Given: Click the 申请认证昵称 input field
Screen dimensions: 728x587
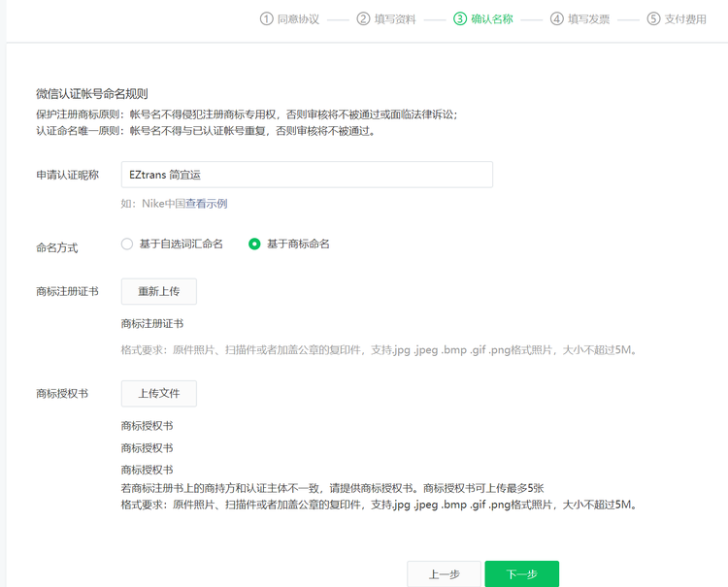Looking at the screenshot, I should pyautogui.click(x=307, y=175).
